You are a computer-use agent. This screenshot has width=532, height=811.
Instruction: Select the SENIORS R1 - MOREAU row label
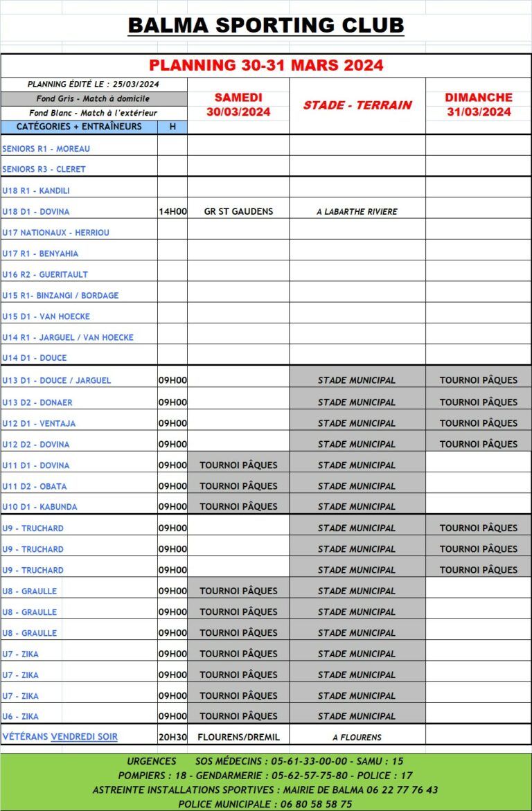tap(46, 148)
